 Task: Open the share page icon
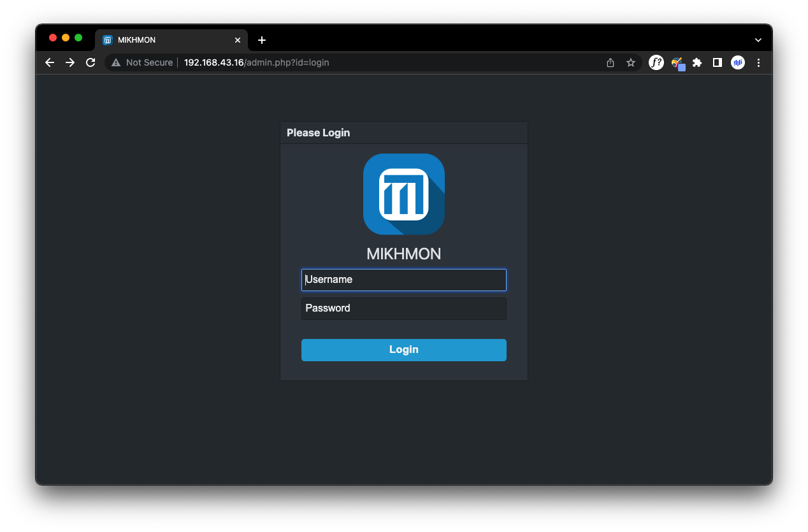tap(610, 62)
